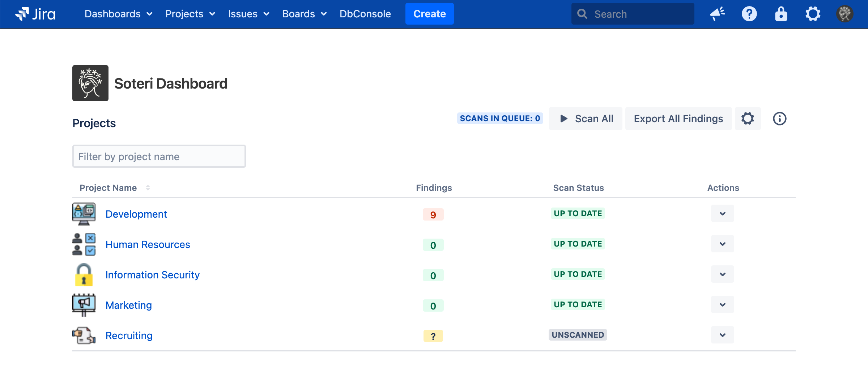
Task: Open the Information Security project link
Action: pos(152,275)
